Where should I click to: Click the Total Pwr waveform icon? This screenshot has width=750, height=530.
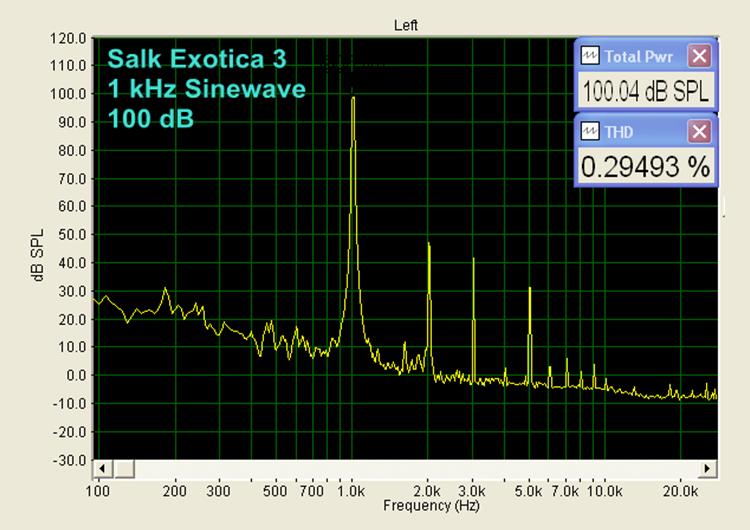591,55
